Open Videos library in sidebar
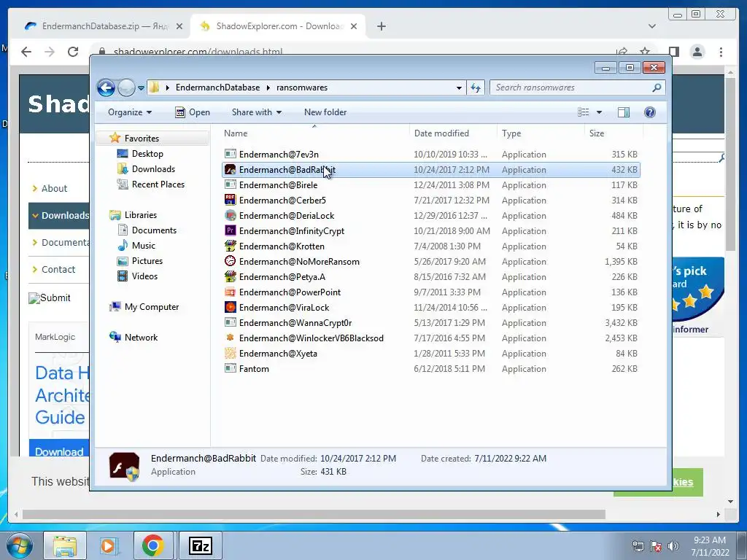Screen dimensions: 747x560 click(144, 276)
